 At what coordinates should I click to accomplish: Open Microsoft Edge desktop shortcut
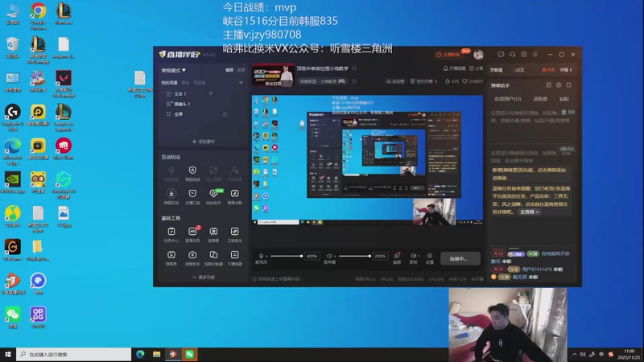13,151
